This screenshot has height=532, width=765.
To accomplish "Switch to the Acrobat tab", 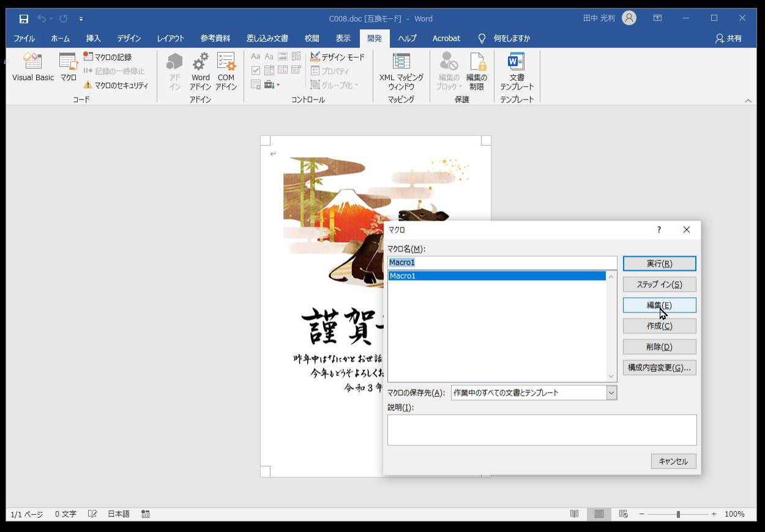I will pyautogui.click(x=446, y=39).
